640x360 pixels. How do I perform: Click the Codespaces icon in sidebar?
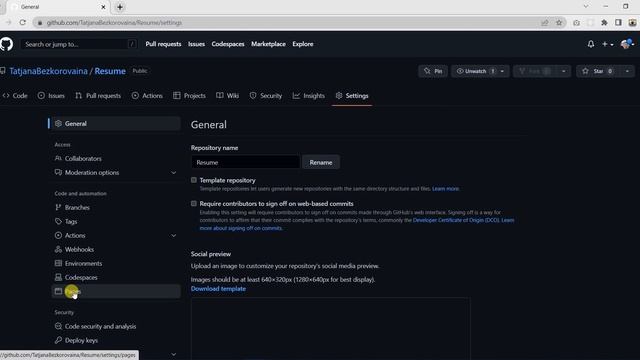click(x=58, y=277)
